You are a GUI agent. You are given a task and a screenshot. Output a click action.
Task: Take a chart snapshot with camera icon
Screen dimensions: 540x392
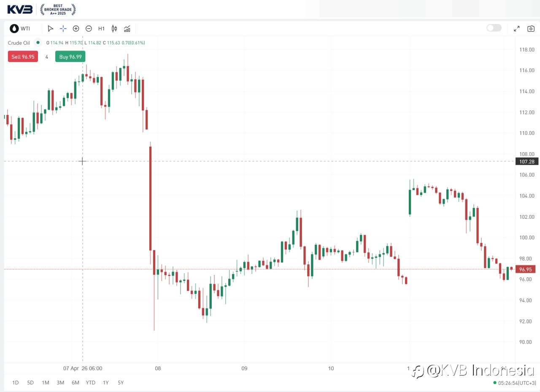[531, 29]
